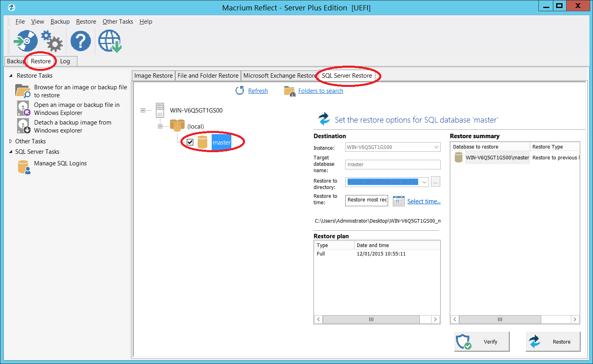
Task: Collapse the WIN-V6Q5GT1GS00 server node
Action: click(x=143, y=110)
